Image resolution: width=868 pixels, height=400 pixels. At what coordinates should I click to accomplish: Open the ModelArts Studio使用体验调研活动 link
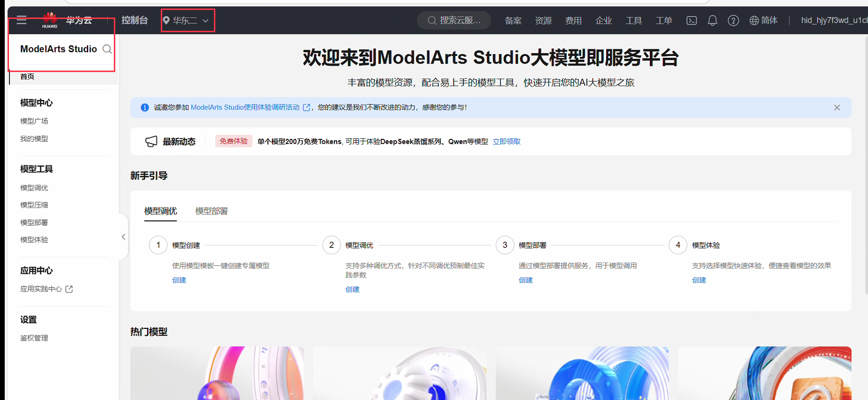coord(245,108)
